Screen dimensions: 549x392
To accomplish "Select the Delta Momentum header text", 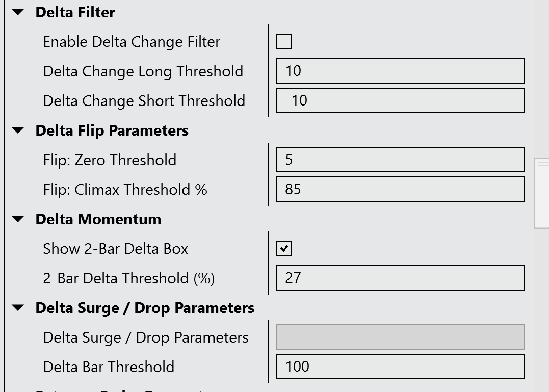I will (98, 219).
